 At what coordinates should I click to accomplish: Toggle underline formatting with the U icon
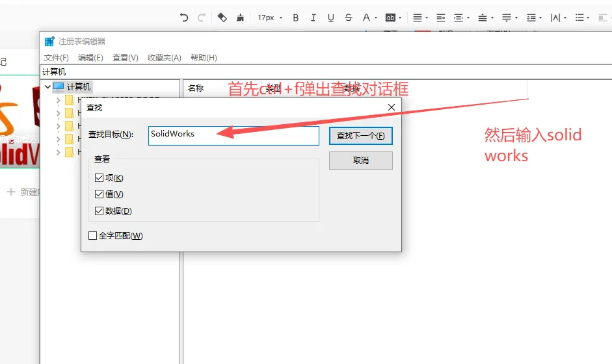[x=330, y=18]
